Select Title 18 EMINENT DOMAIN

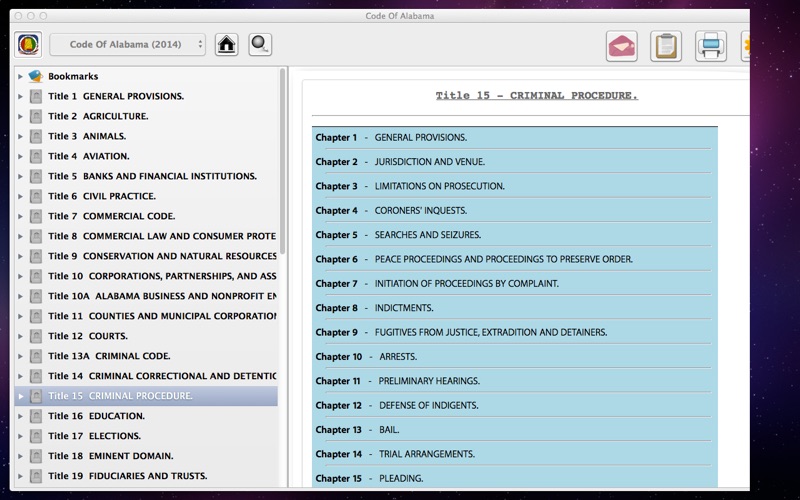[111, 456]
